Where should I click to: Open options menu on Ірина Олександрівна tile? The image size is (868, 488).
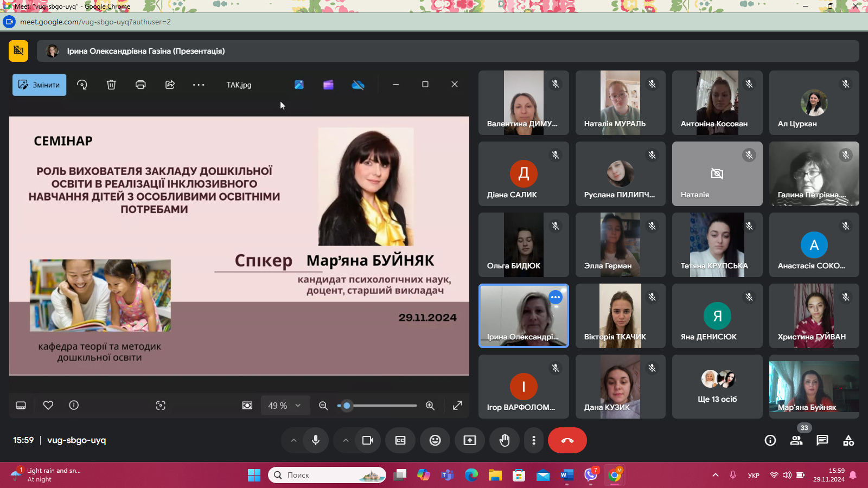point(555,297)
